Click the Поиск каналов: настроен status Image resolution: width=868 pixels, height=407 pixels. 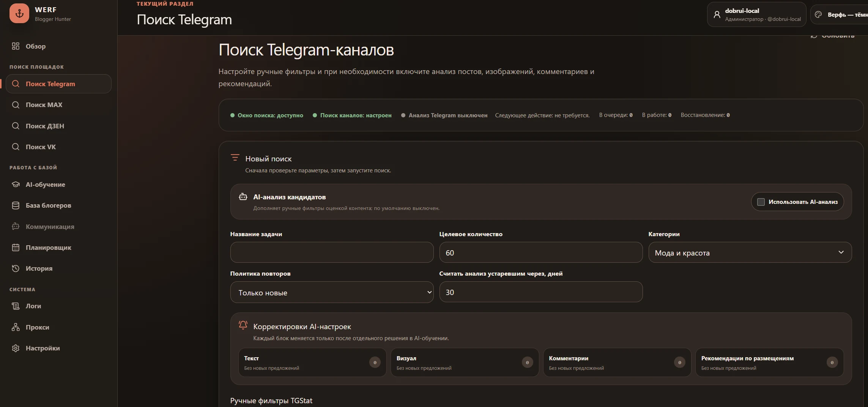tap(352, 115)
